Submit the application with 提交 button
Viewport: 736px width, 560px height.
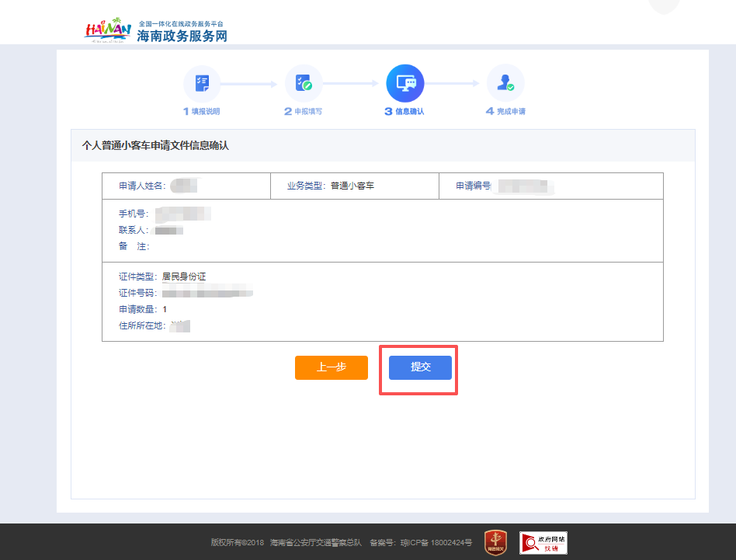click(x=419, y=367)
